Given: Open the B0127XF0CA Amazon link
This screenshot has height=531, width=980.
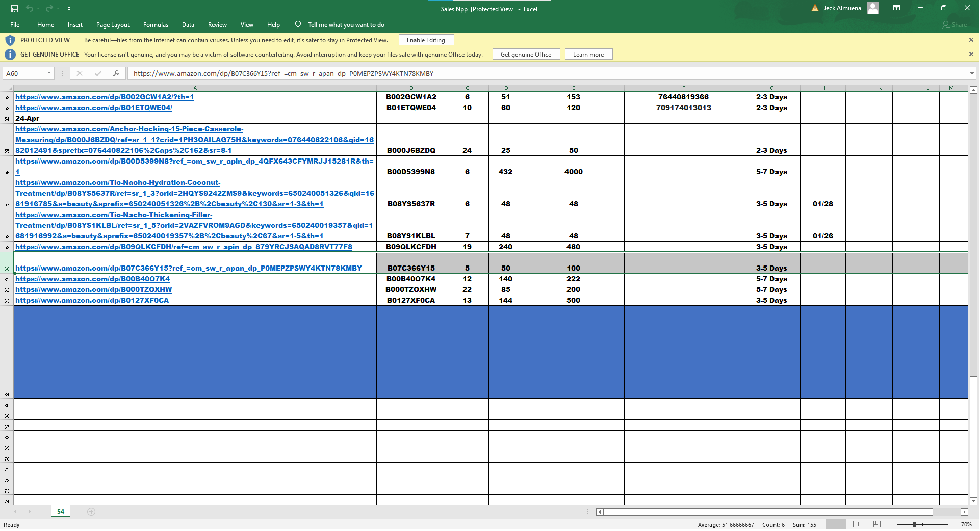Looking at the screenshot, I should click(92, 301).
